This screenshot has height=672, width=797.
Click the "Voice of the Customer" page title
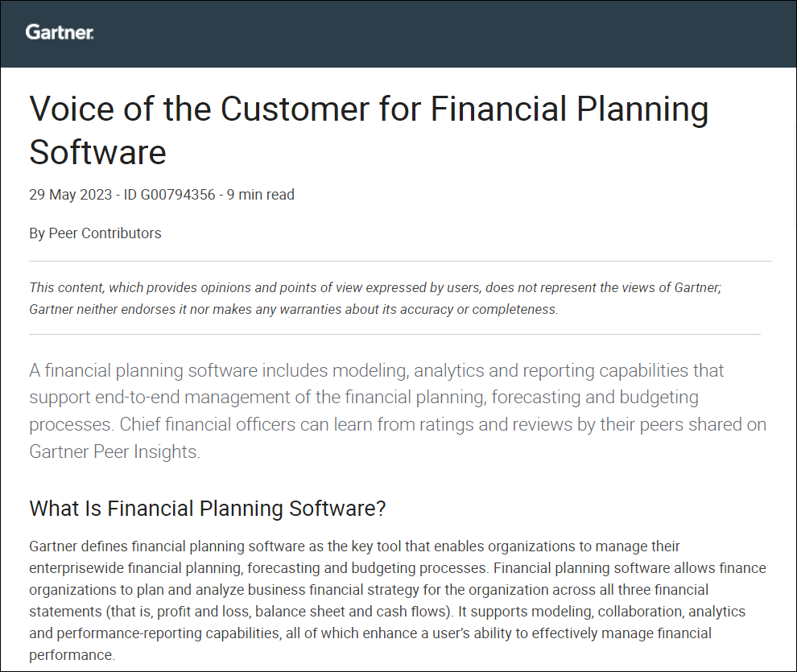369,109
